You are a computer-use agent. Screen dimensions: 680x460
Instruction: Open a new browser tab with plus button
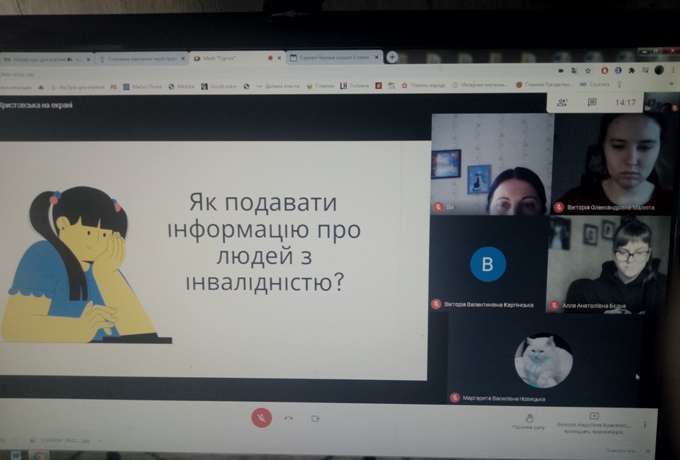tap(392, 57)
